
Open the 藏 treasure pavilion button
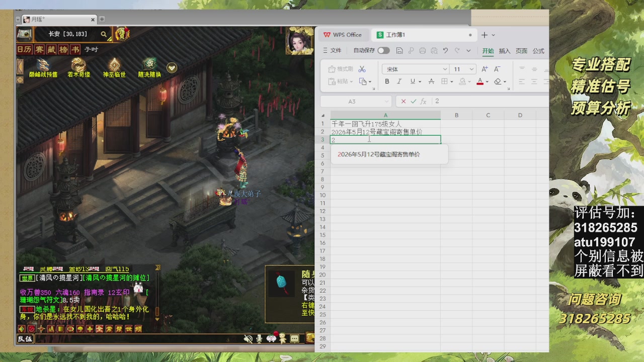point(51,49)
